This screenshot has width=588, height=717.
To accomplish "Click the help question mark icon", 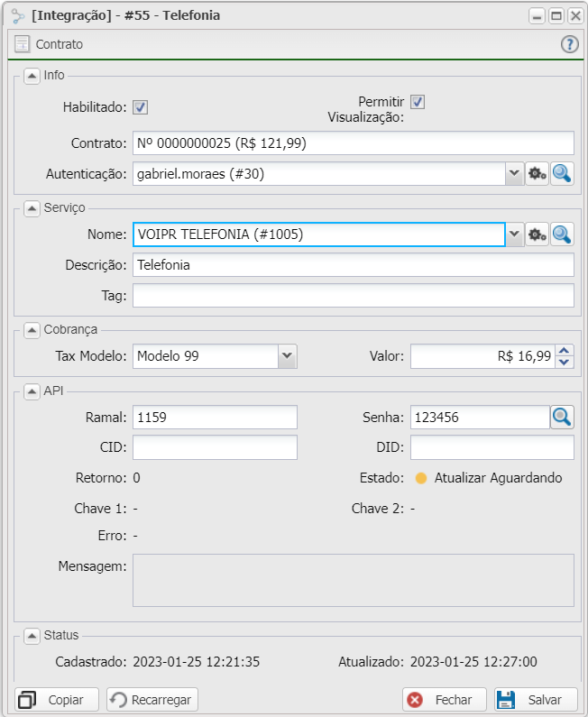I will (569, 44).
